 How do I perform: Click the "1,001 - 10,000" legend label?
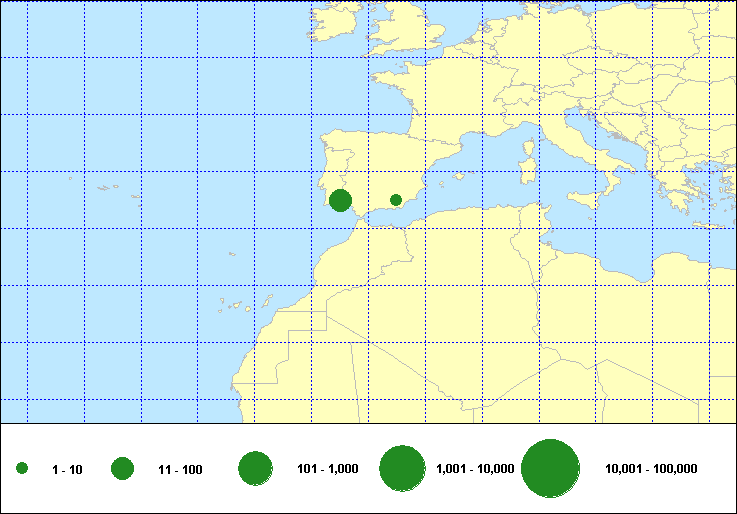pyautogui.click(x=475, y=470)
